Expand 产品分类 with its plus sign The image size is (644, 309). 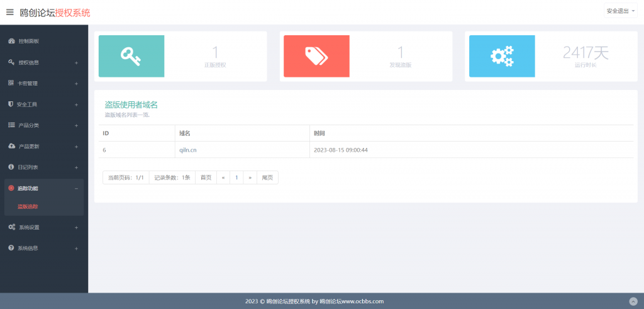point(76,126)
